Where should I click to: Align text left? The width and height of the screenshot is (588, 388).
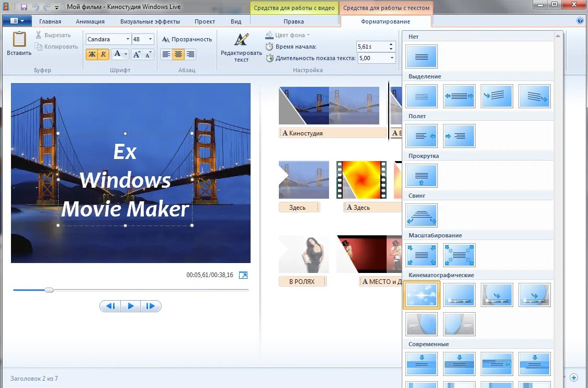(x=166, y=54)
